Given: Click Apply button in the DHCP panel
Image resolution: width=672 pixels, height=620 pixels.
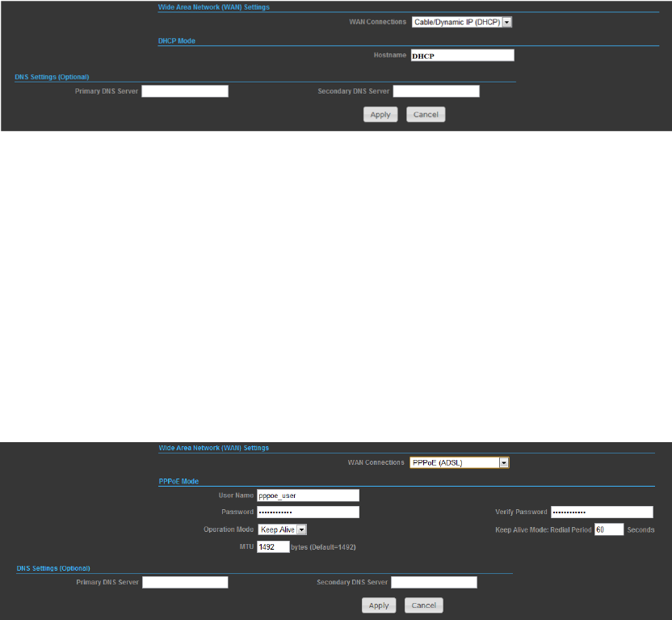Looking at the screenshot, I should 380,115.
